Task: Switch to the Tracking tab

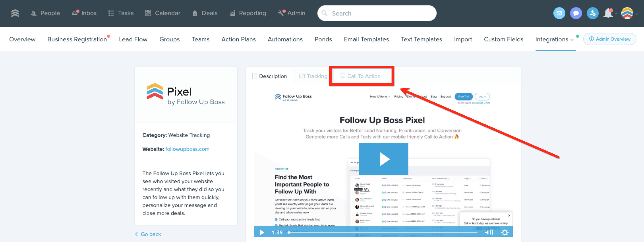Action: coord(313,76)
